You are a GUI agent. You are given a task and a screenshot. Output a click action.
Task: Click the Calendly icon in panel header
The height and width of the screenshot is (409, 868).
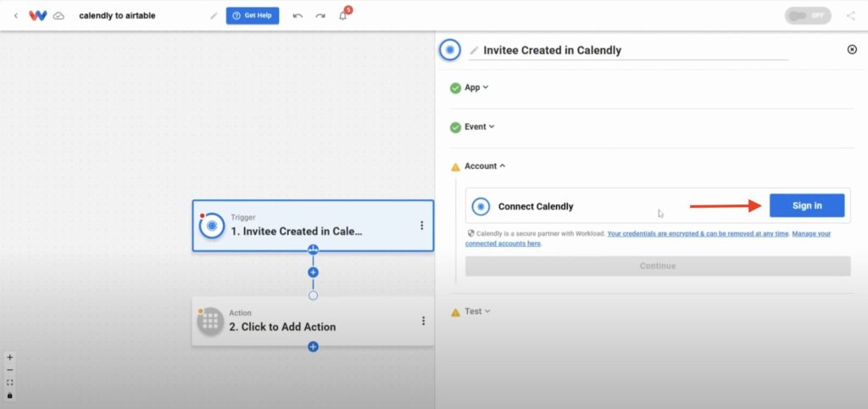coord(450,50)
